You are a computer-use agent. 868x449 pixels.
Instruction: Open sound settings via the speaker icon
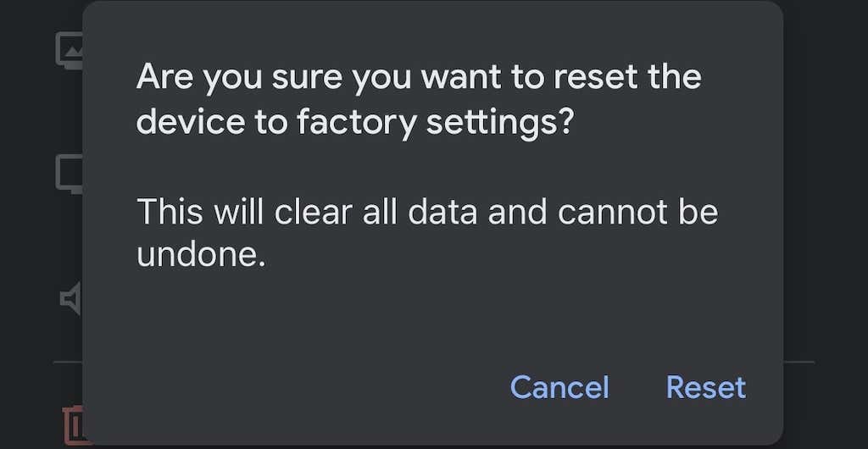70,298
